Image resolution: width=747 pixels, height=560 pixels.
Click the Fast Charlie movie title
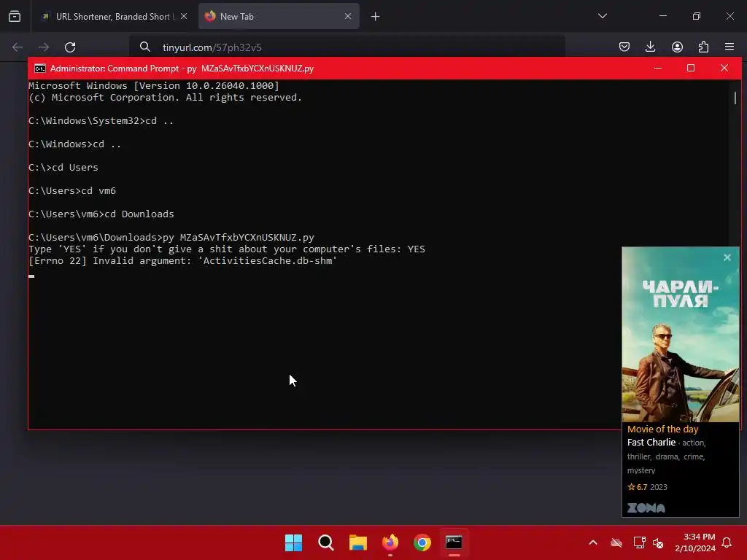click(x=651, y=443)
